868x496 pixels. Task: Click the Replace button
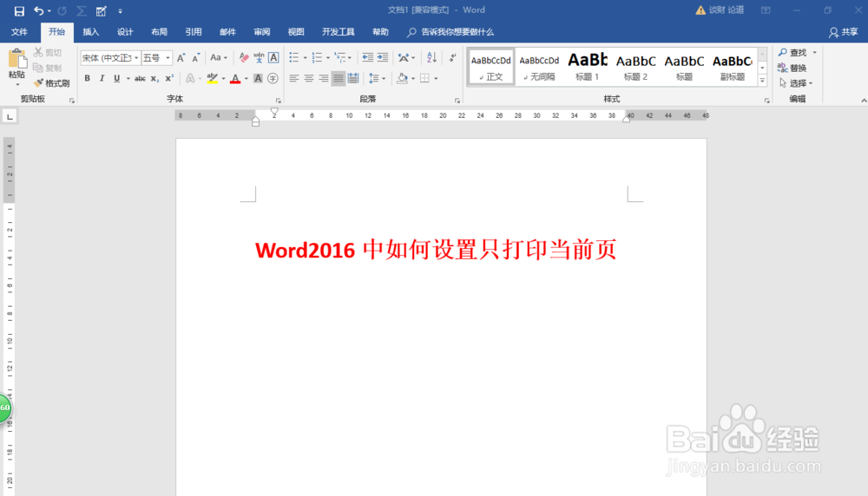click(792, 68)
